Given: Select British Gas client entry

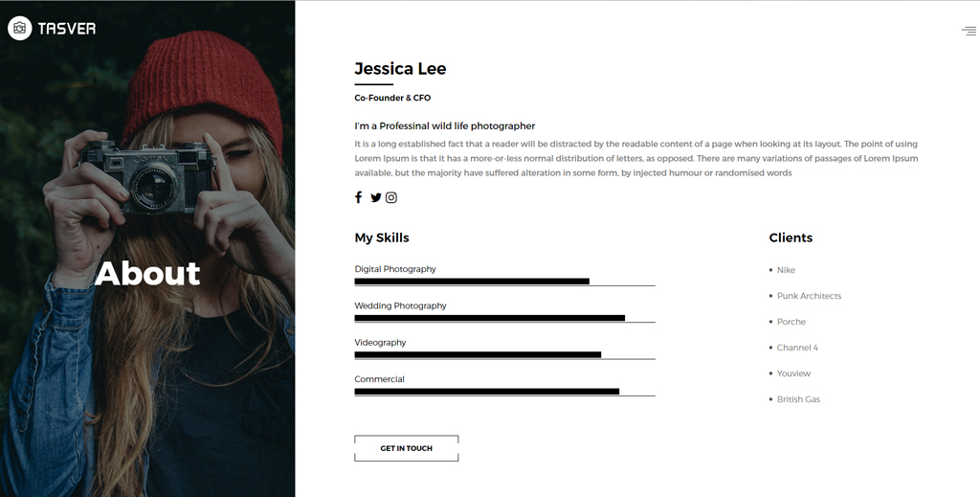Looking at the screenshot, I should (798, 399).
